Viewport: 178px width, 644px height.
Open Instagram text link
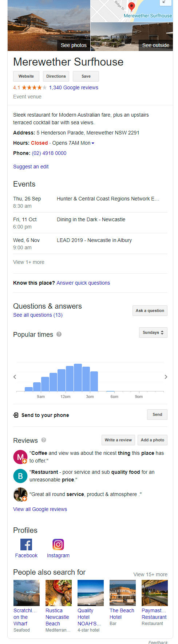click(58, 555)
